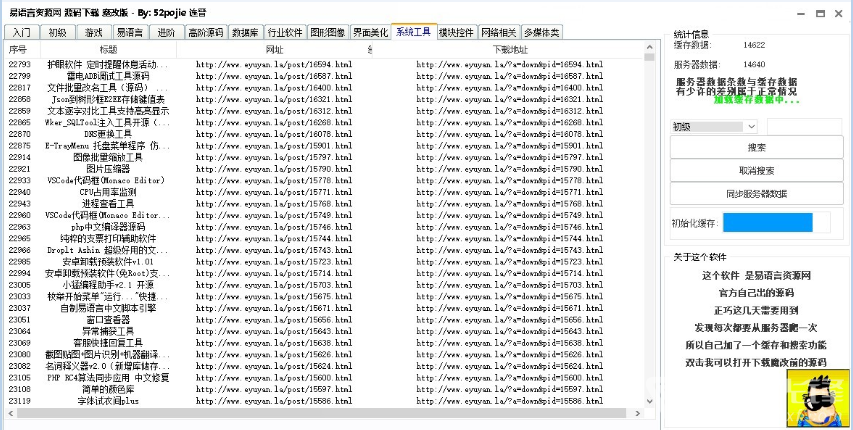Select the 安卓卸载预装软件v1.01 row

tap(324, 262)
